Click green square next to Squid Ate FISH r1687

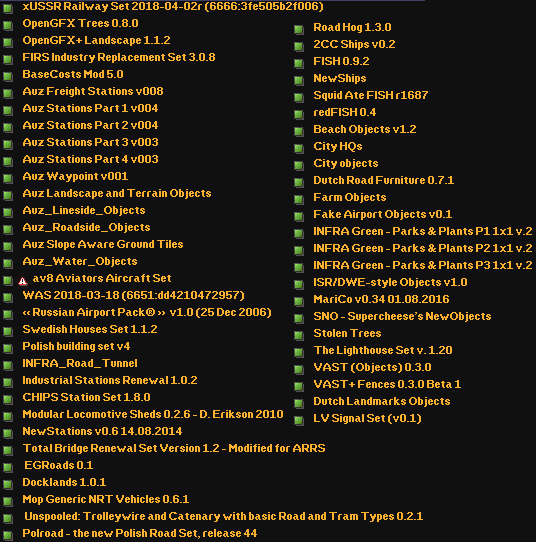tap(299, 97)
